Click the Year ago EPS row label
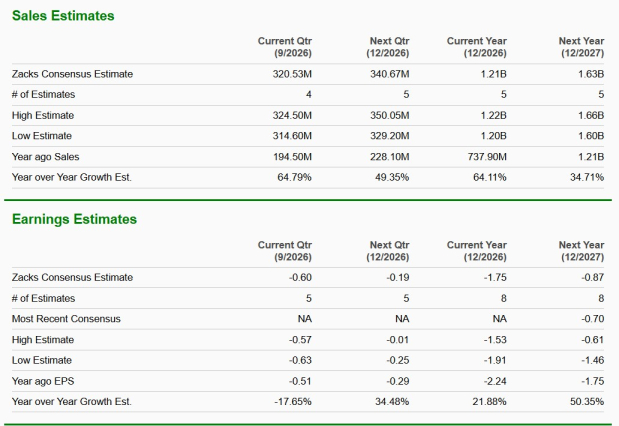The width and height of the screenshot is (619, 426). point(43,381)
